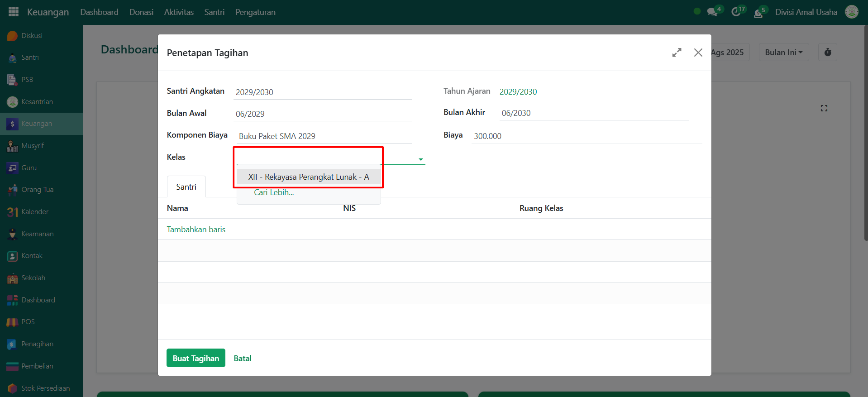Viewport: 868px width, 397px height.
Task: Select XII - Rekayasa Perangkat Lunak - A option
Action: tap(309, 177)
